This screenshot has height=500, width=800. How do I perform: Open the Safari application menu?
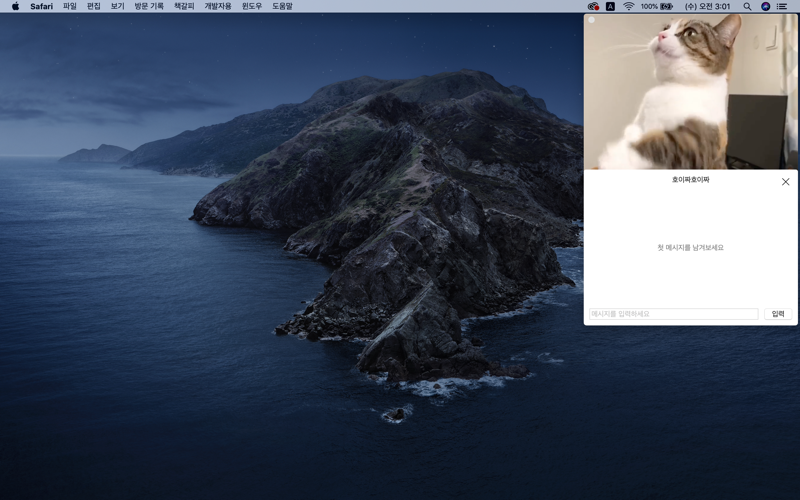[x=41, y=6]
